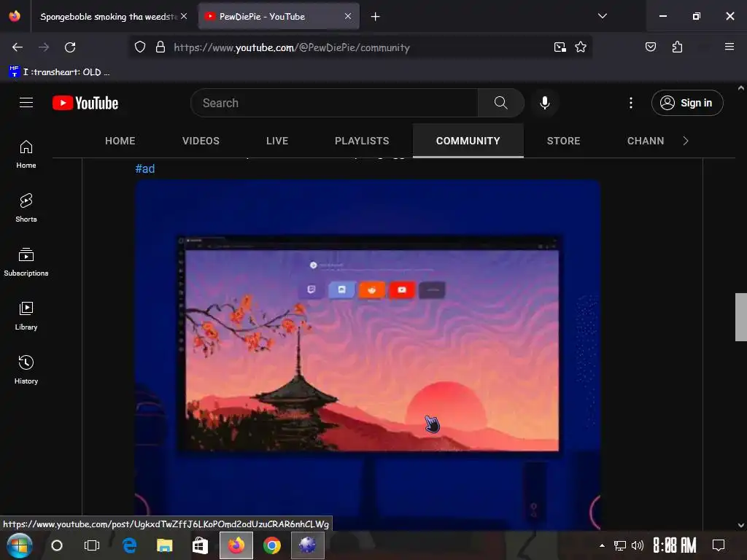
Task: Toggle picture-in-picture icon in address bar
Action: pos(560,47)
